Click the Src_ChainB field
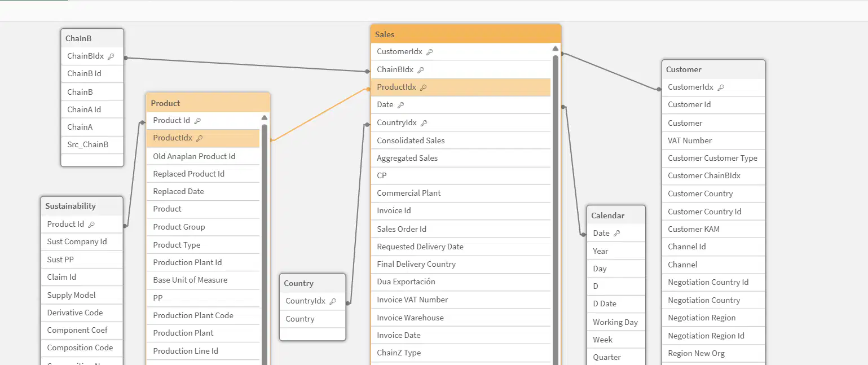 point(92,144)
